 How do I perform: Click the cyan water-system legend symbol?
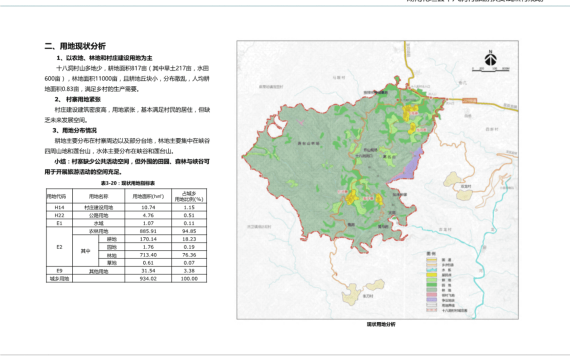tap(431, 270)
